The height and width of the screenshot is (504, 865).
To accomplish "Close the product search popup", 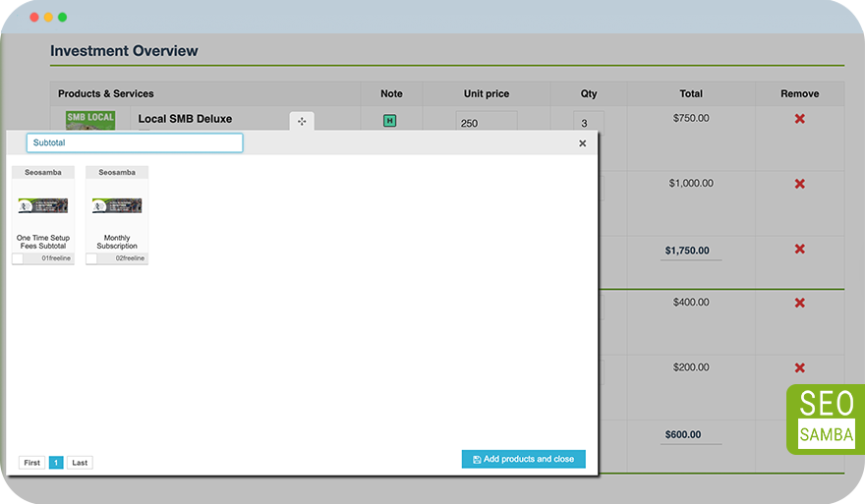I will click(583, 143).
